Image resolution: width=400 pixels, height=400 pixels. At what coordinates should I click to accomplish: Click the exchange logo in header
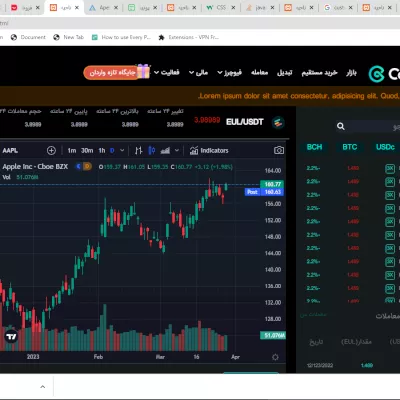coord(376,74)
